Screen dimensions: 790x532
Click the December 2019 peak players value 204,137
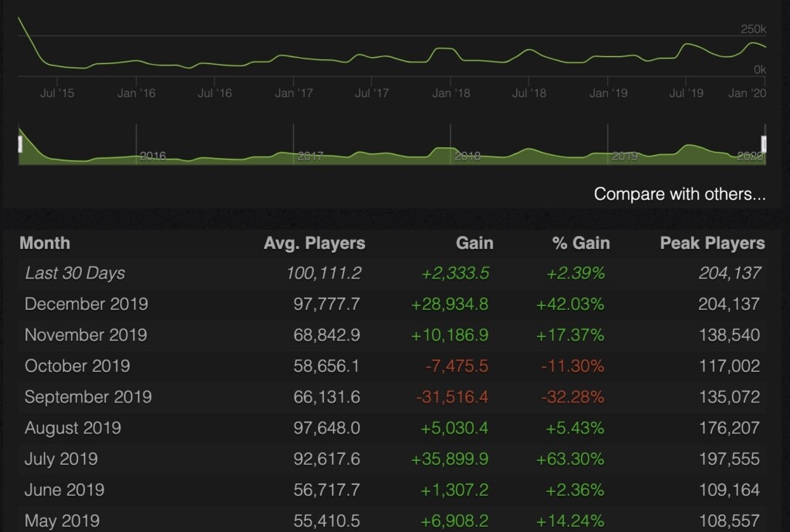click(x=728, y=304)
